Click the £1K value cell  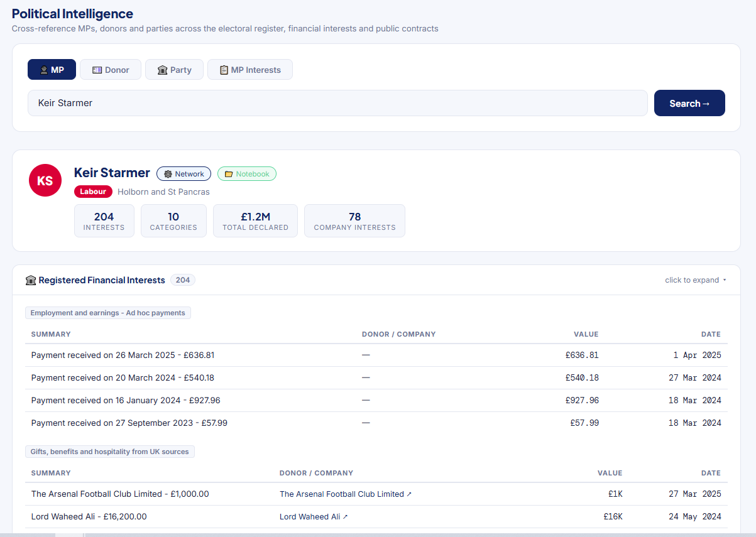615,494
